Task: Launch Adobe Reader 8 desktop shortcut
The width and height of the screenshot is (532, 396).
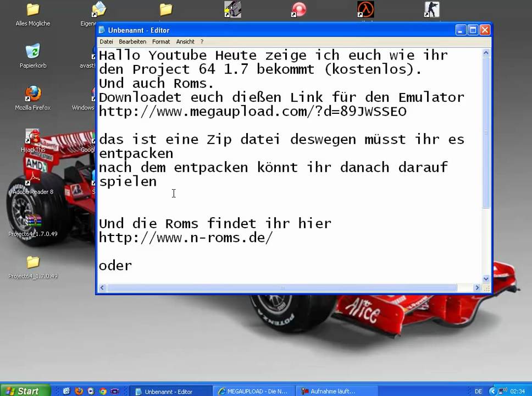Action: pyautogui.click(x=33, y=183)
